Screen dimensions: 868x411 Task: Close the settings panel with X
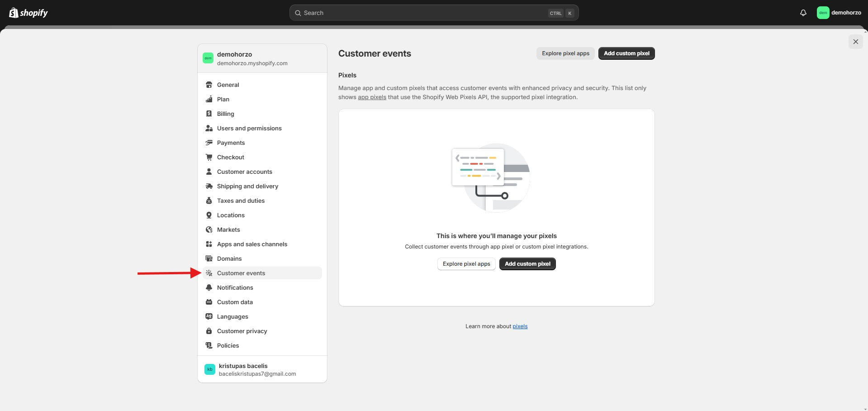point(855,42)
